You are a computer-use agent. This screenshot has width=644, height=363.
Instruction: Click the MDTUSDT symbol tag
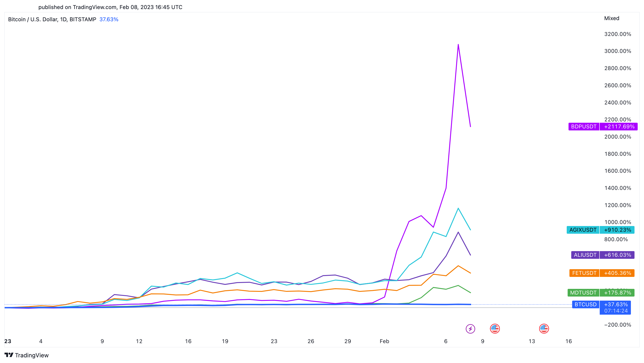[x=583, y=292]
